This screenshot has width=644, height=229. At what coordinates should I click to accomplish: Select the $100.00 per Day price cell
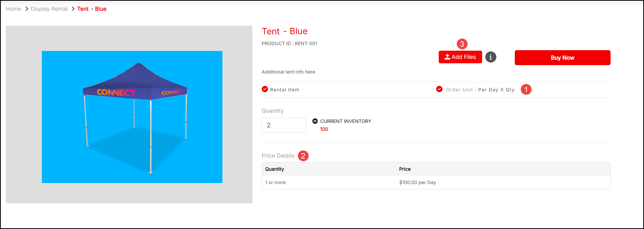[417, 183]
